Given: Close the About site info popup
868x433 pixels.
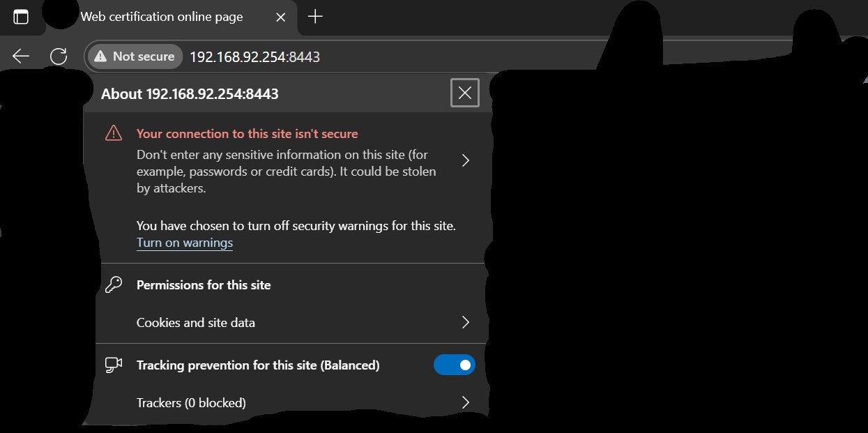Looking at the screenshot, I should point(465,93).
